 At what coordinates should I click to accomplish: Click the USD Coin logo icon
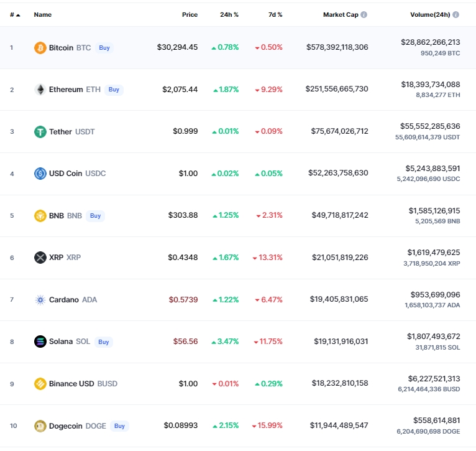(40, 174)
